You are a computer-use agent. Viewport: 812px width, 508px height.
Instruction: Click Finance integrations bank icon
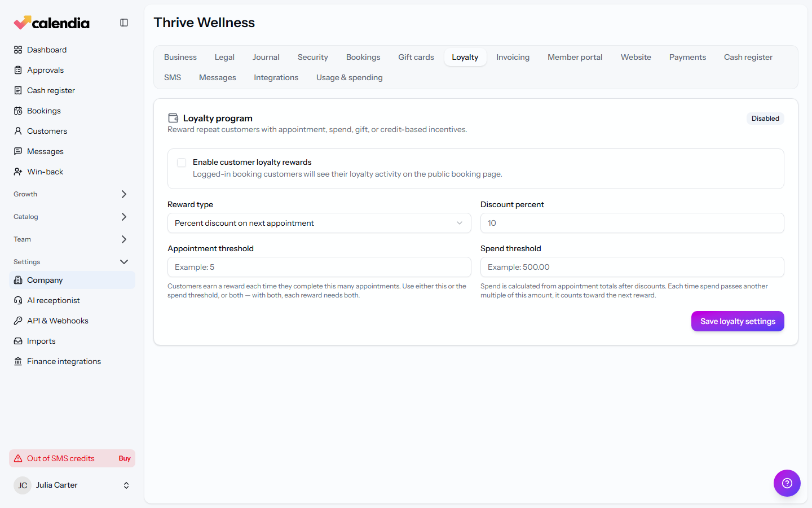[x=18, y=361]
